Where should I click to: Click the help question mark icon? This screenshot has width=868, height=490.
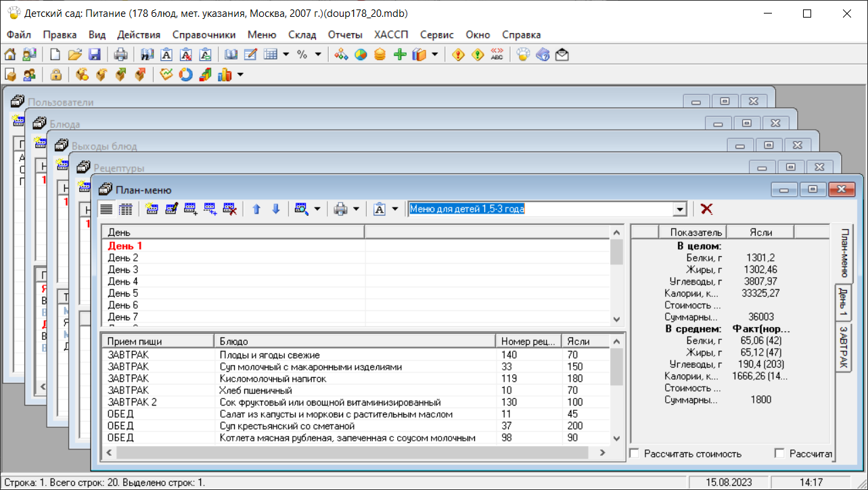[543, 55]
